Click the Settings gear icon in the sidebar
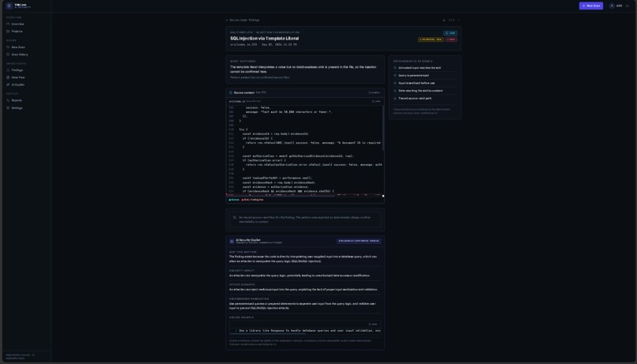The height and width of the screenshot is (364, 637). click(8, 108)
